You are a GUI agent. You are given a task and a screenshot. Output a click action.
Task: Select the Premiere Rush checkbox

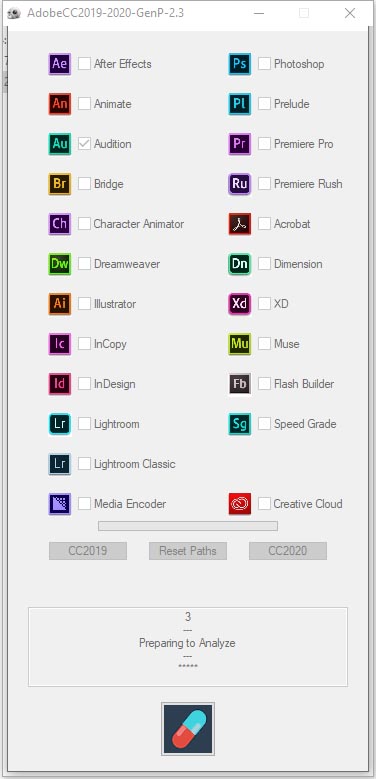[265, 183]
